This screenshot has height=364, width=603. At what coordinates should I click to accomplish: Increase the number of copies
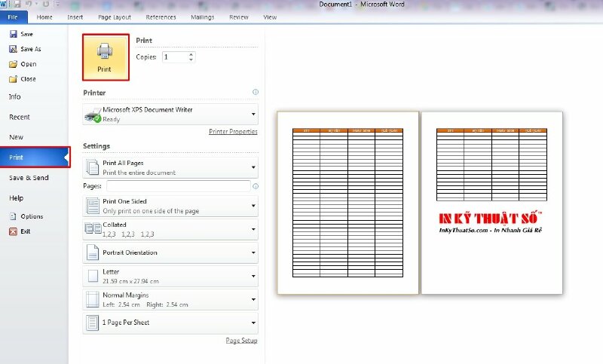(191, 54)
